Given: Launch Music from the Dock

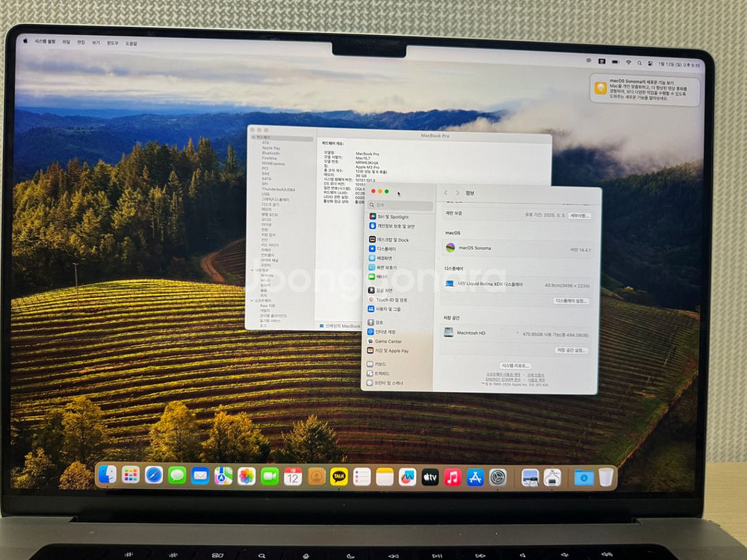Looking at the screenshot, I should pyautogui.click(x=453, y=476).
